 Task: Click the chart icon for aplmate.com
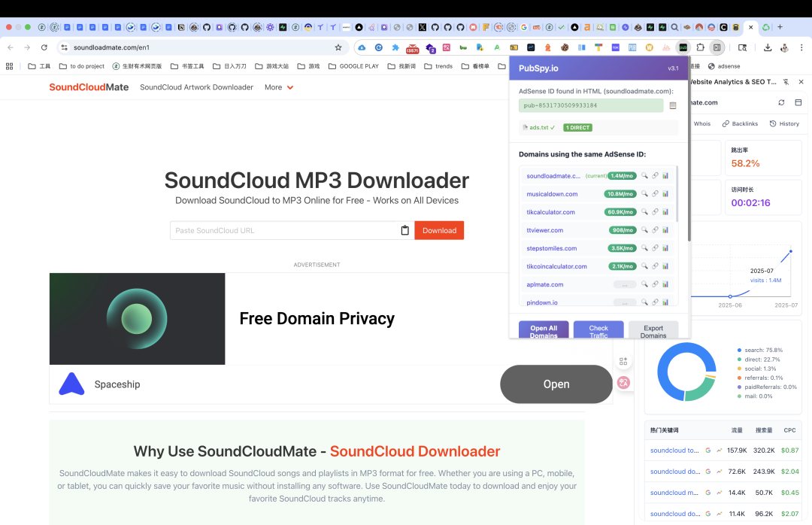pos(665,284)
